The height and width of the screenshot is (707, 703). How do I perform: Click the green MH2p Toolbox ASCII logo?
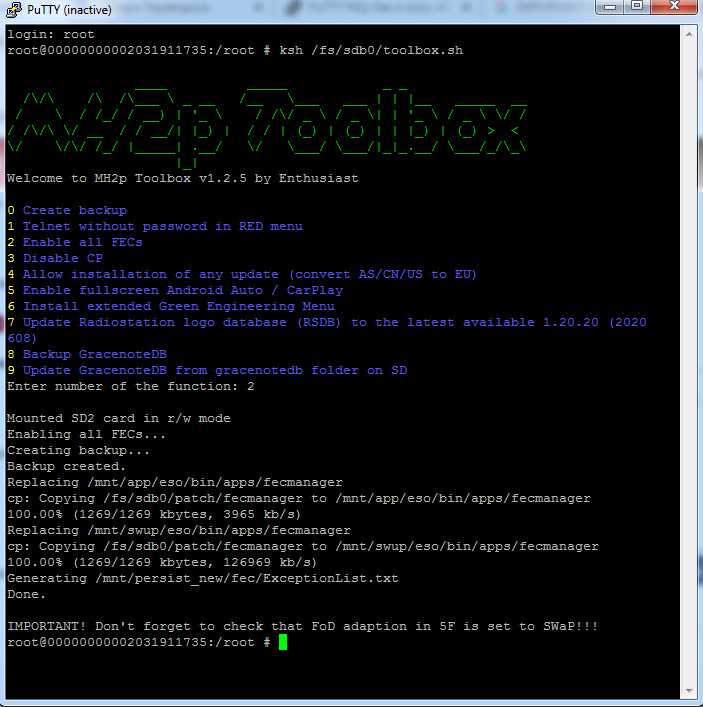pyautogui.click(x=265, y=128)
